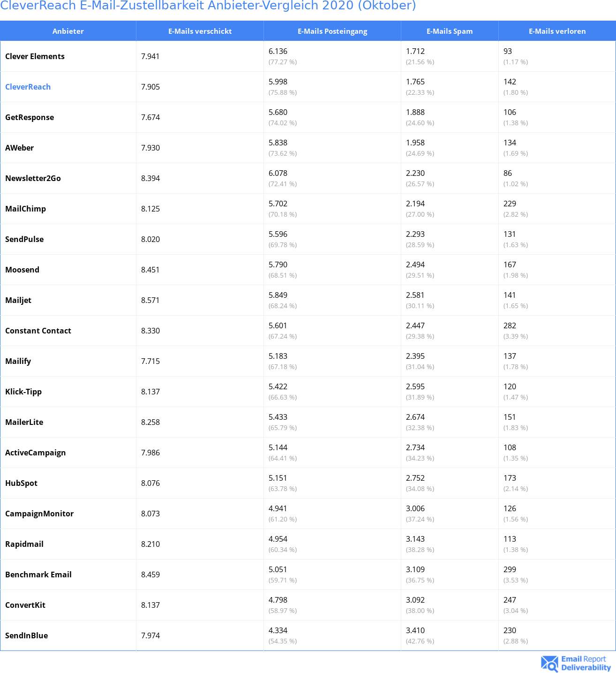
Task: Click Klick-Tipp provider name
Action: pyautogui.click(x=23, y=392)
